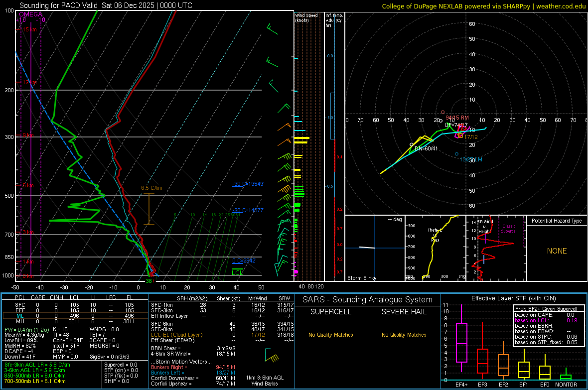Click the Corfidi Downshear = row
Screen dimensions: 588x390
click(193, 378)
